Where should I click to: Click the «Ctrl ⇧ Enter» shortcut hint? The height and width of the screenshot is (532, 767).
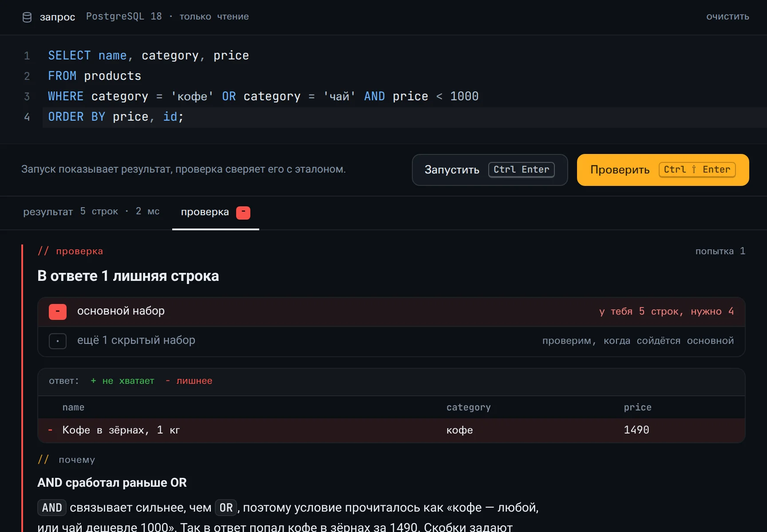coord(697,170)
